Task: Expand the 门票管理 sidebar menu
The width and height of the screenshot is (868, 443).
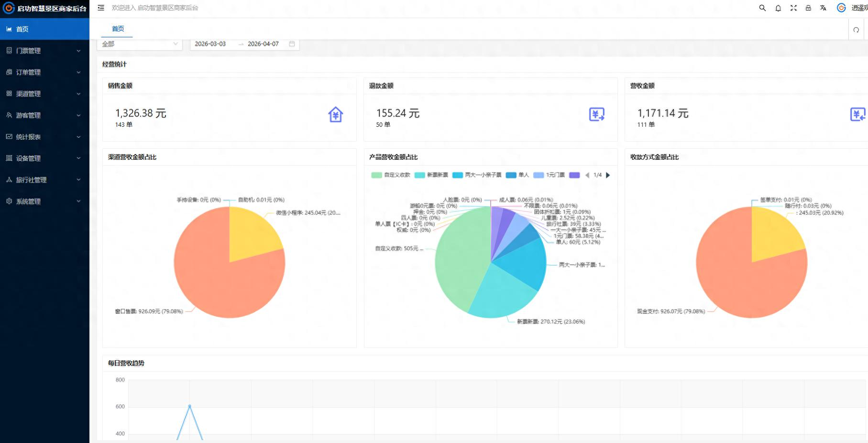Action: click(x=44, y=51)
